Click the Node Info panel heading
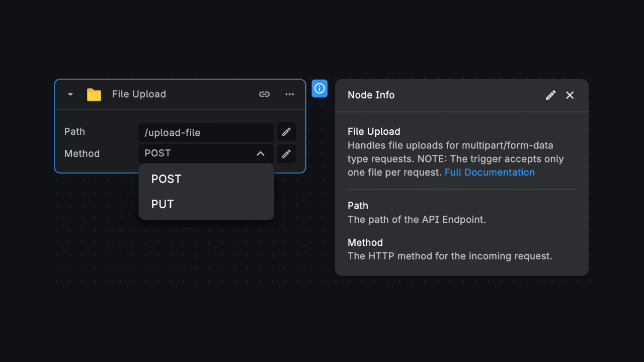This screenshot has width=644, height=362. pos(371,95)
